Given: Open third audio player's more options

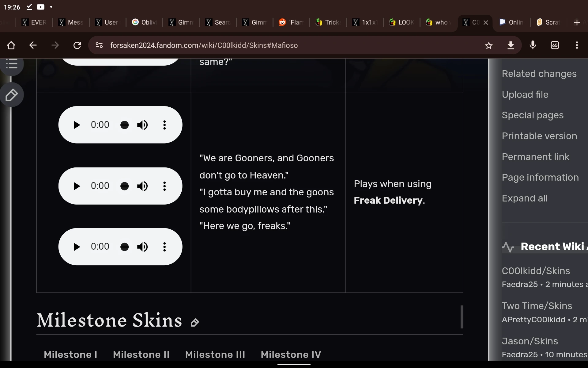Looking at the screenshot, I should point(164,247).
